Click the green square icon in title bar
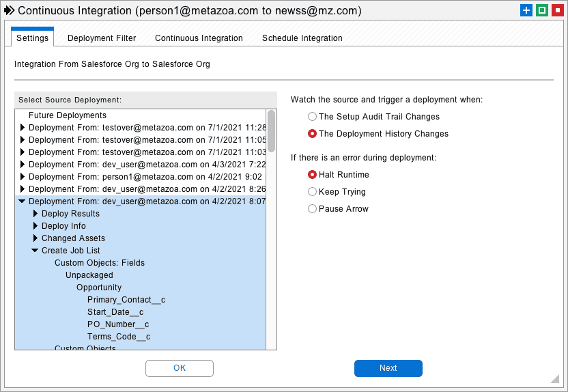The image size is (568, 392). click(542, 10)
